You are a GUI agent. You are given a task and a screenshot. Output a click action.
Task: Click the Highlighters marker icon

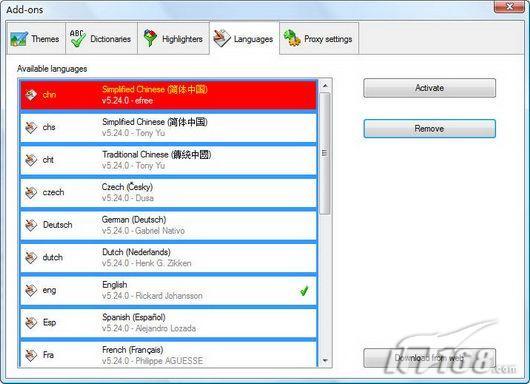click(150, 38)
